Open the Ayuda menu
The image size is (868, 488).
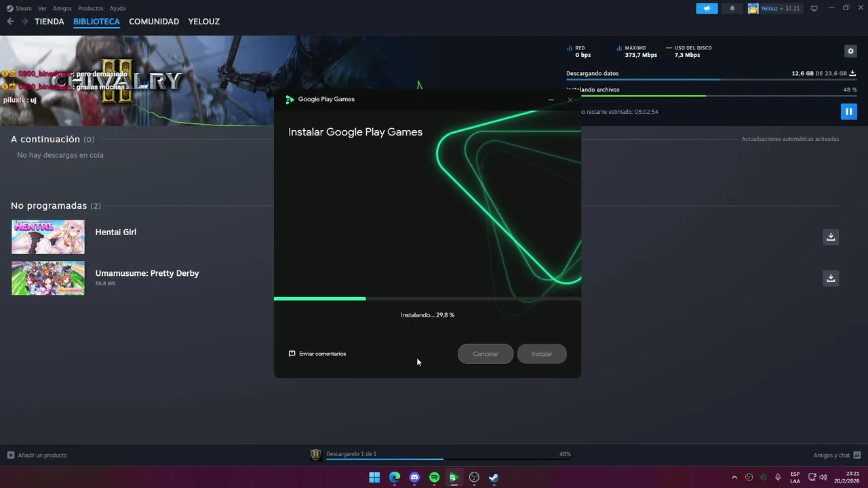coord(118,8)
